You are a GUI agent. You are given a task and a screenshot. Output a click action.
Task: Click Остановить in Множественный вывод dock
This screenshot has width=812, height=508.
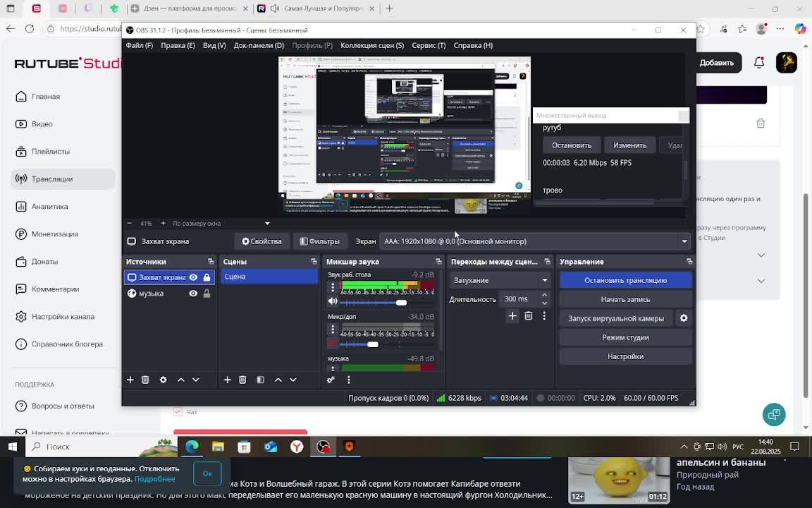572,145
